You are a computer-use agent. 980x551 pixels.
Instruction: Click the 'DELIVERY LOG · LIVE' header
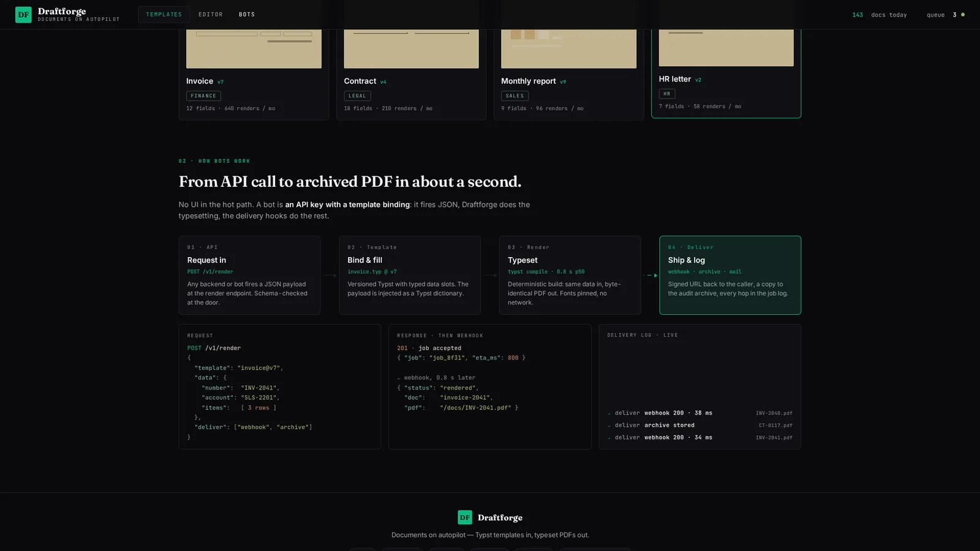click(x=643, y=335)
